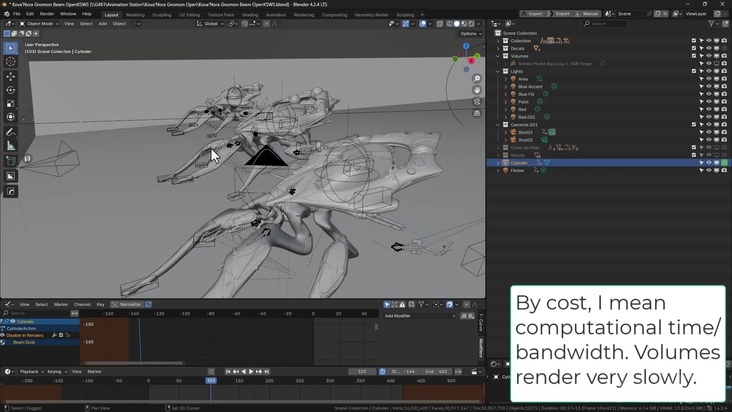Click the viewport pan hand icon
This screenshot has width=732, height=412.
tap(477, 90)
